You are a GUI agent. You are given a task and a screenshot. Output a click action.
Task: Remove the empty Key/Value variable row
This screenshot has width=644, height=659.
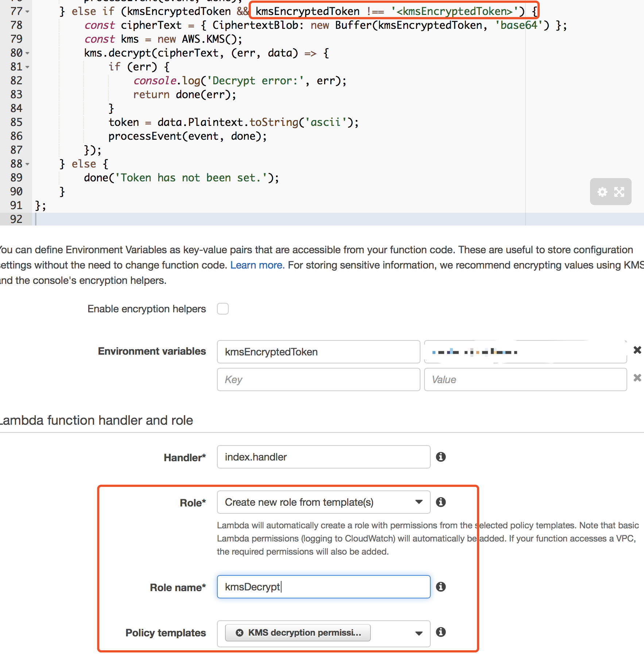tap(637, 378)
